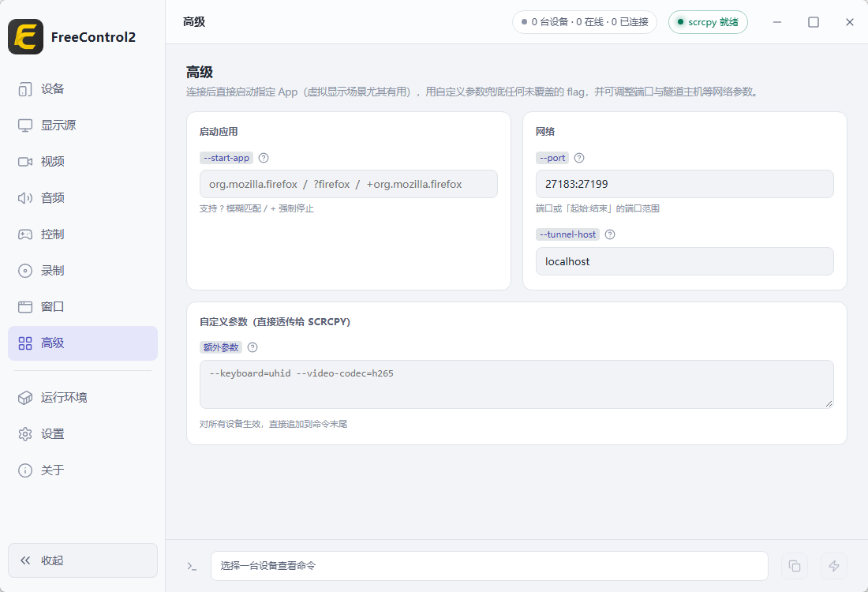Open the 设备 devices page
Screen dimensions: 868x592
click(x=83, y=89)
